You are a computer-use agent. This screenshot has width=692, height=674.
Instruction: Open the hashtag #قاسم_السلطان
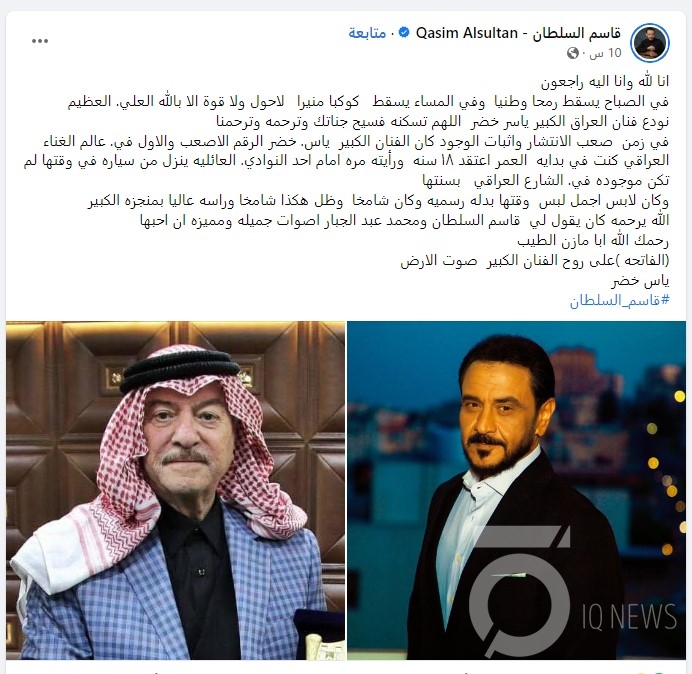click(x=620, y=301)
